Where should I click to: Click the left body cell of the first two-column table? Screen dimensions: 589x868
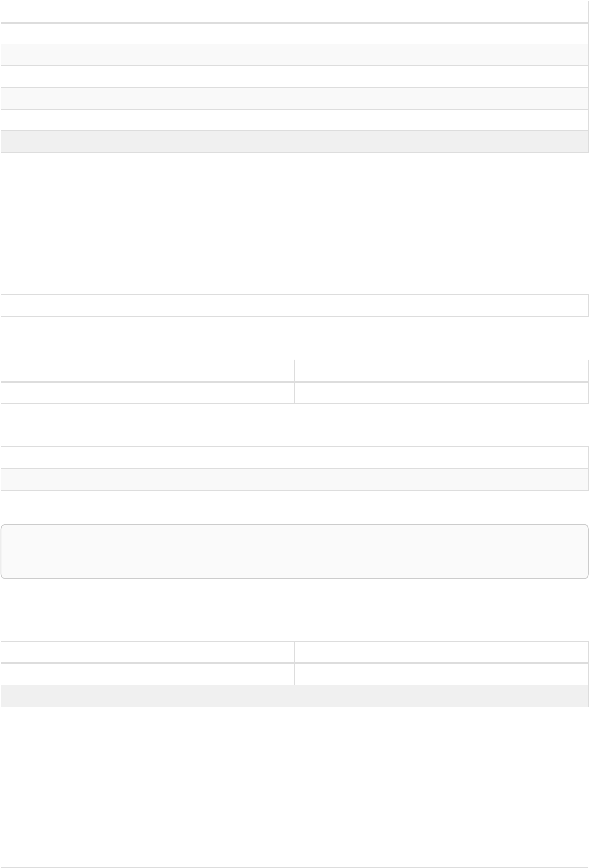(x=147, y=393)
